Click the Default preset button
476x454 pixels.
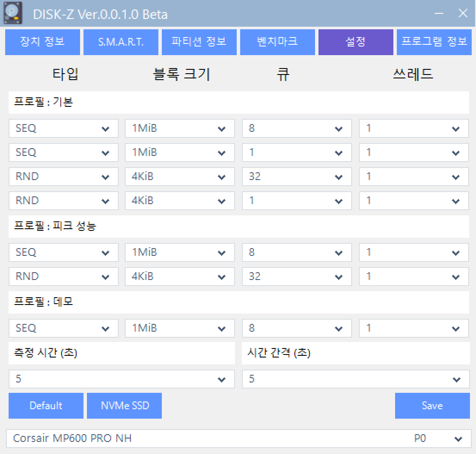coord(46,406)
